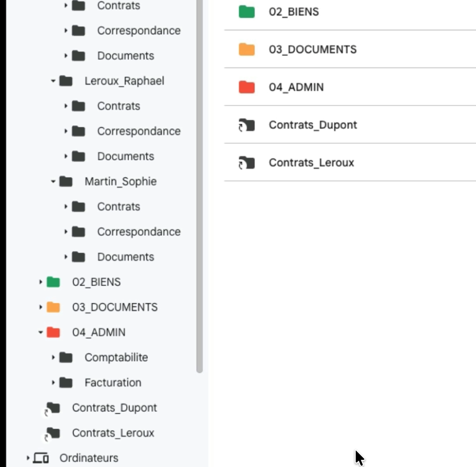Expand the Ordinateurs section arrow
This screenshot has height=467, width=476.
pos(28,458)
